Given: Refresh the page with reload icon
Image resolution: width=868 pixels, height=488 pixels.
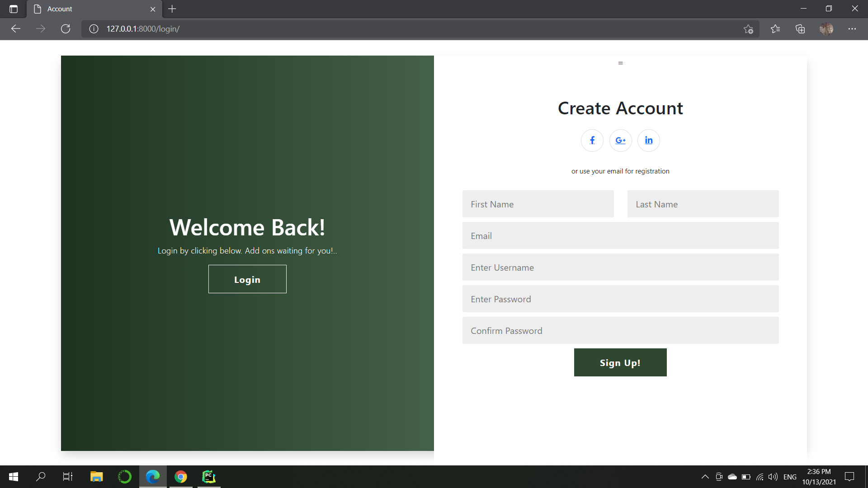Looking at the screenshot, I should click(66, 29).
